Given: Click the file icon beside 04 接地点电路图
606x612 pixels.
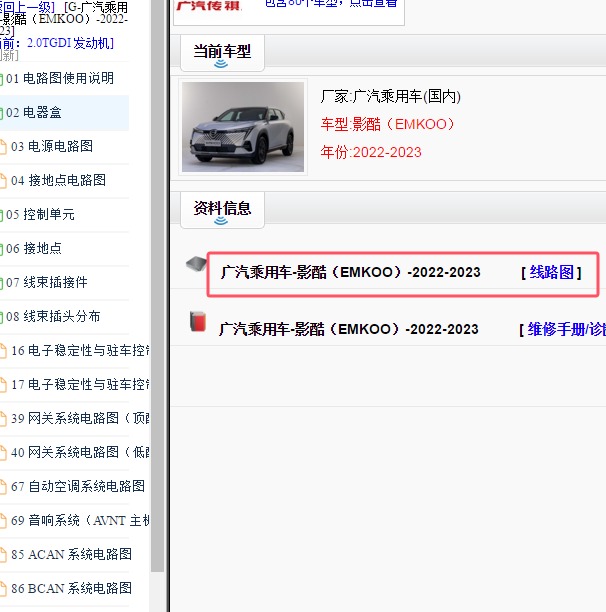Looking at the screenshot, I should pyautogui.click(x=3, y=181).
